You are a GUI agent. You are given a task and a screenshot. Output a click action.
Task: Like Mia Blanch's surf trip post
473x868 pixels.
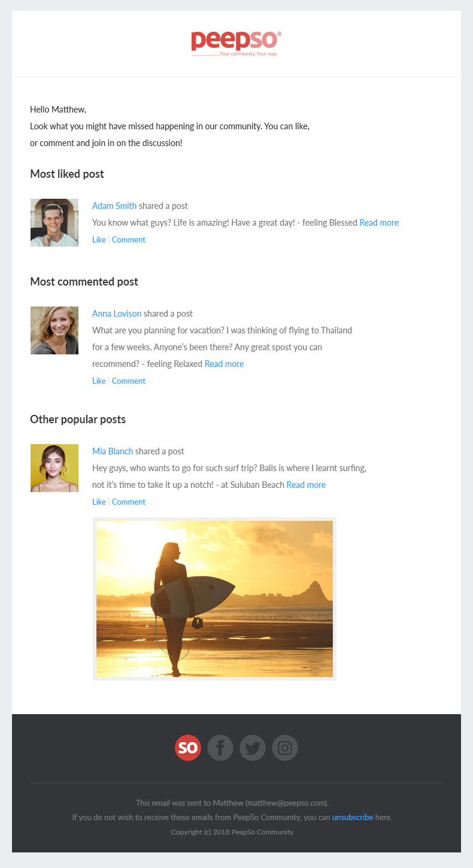point(99,502)
